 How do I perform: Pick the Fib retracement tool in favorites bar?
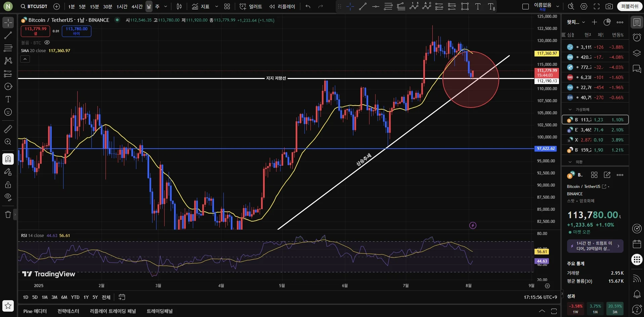click(388, 6)
